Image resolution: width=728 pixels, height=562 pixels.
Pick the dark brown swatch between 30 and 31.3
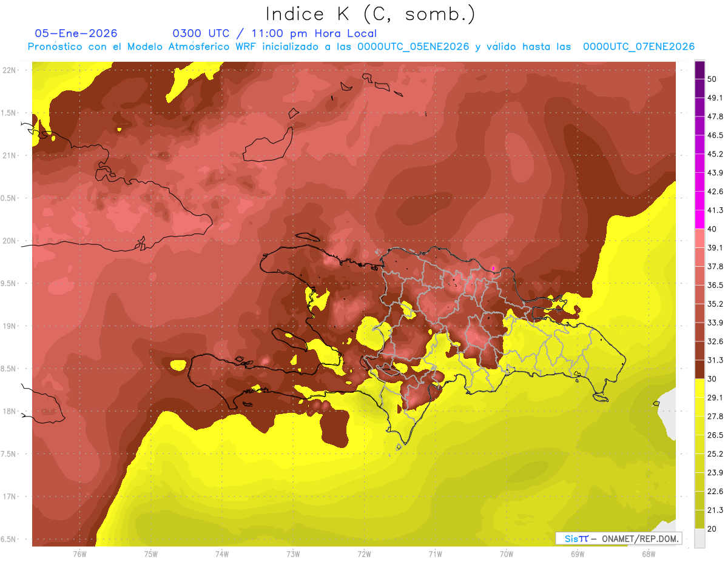(700, 369)
